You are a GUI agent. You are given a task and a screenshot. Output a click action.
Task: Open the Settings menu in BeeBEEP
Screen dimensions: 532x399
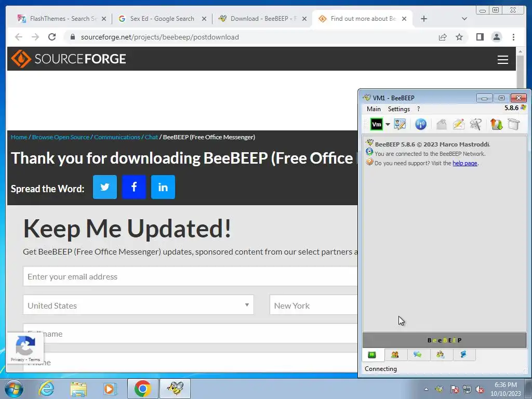point(398,109)
